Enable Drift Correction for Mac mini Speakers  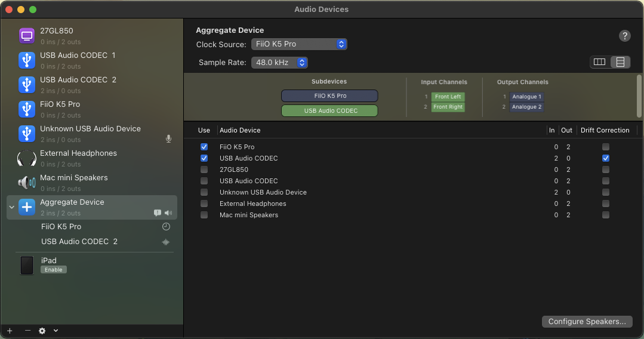click(606, 215)
